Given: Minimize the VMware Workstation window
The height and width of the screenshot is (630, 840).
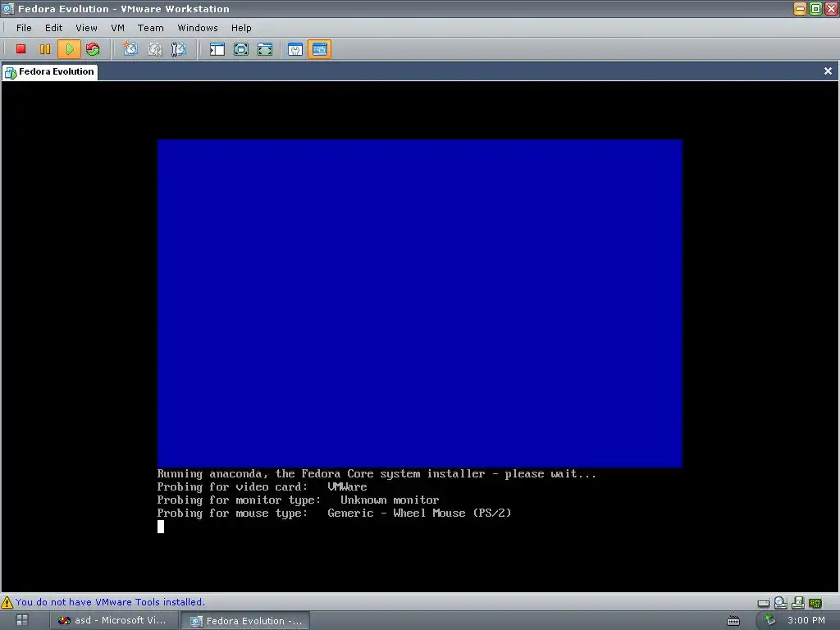Looking at the screenshot, I should 800,8.
